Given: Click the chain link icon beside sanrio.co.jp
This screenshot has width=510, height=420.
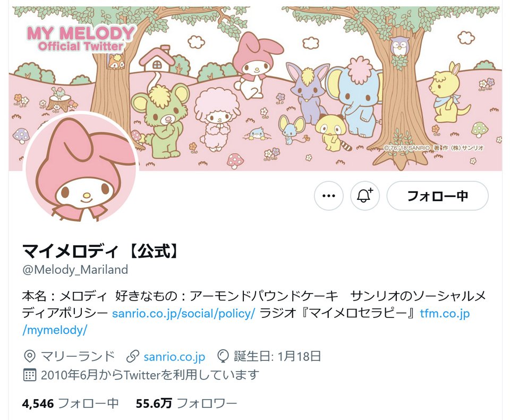Looking at the screenshot, I should 133,357.
